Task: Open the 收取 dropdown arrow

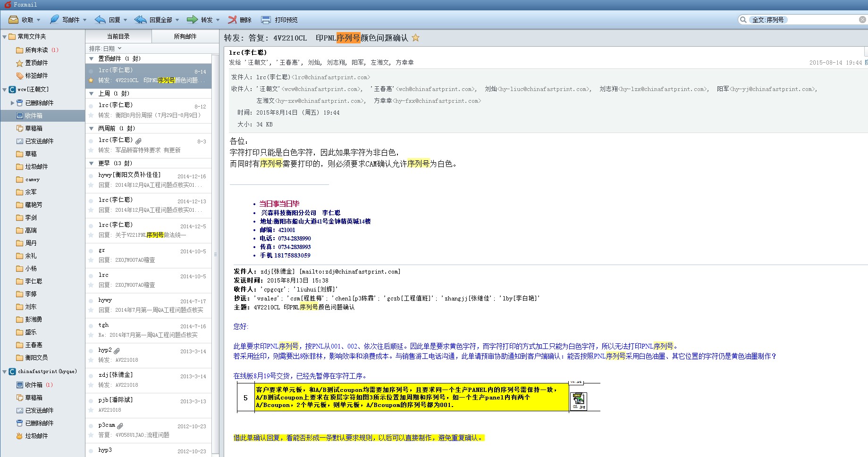Action: point(39,20)
